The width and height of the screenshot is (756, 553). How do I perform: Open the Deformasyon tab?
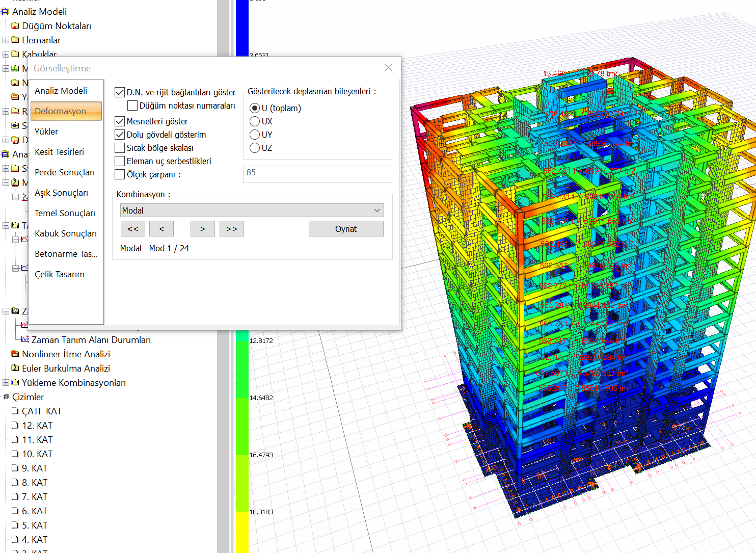click(66, 111)
